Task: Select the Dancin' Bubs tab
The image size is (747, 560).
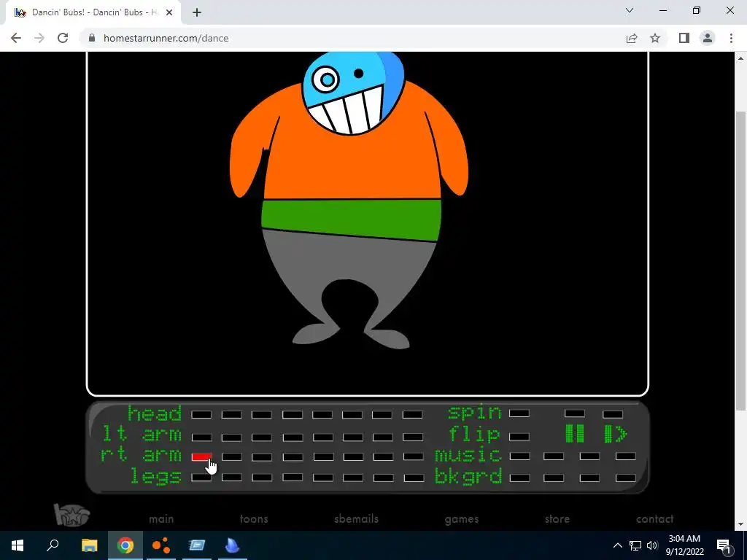Action: click(x=93, y=12)
